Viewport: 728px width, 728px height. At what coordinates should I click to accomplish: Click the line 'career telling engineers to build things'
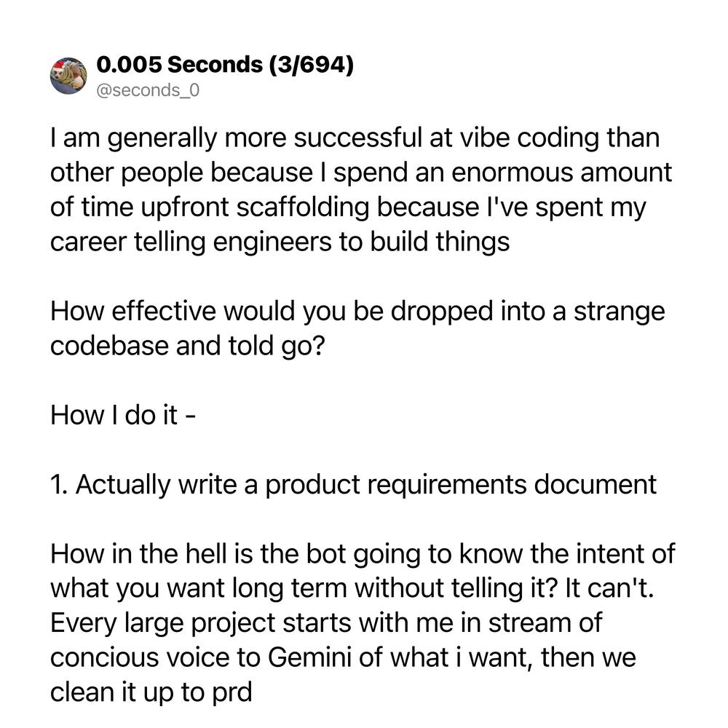[280, 242]
